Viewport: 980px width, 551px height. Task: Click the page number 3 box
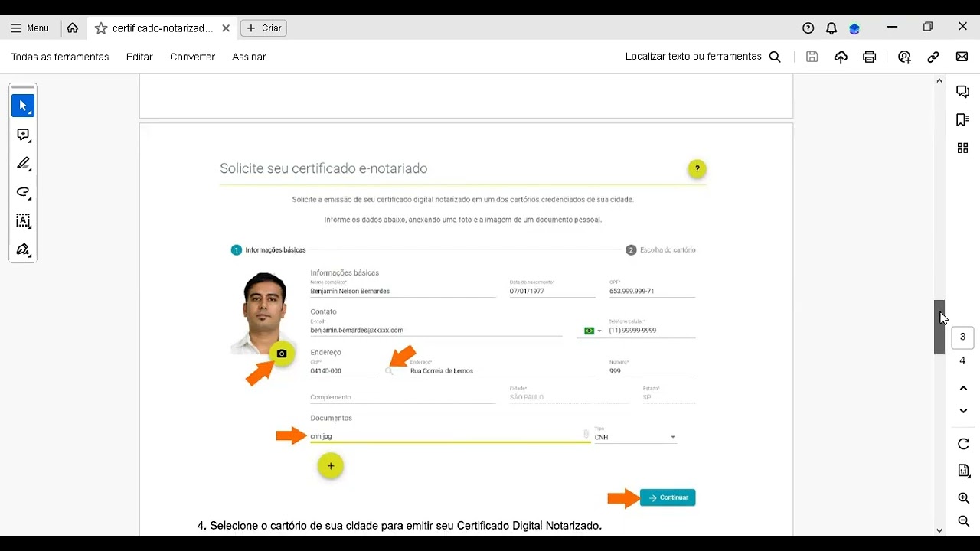pyautogui.click(x=962, y=337)
